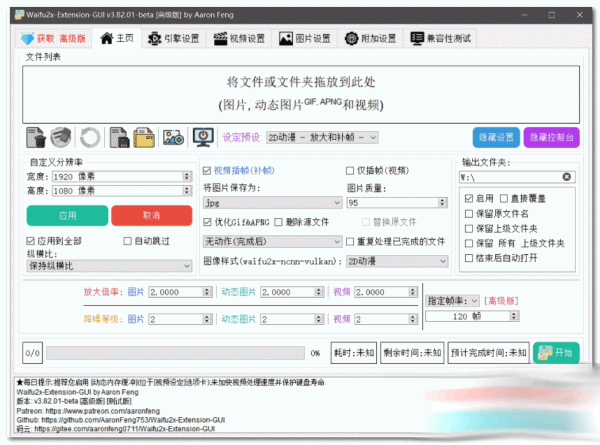Viewport: 600px width, 445px height.
Task: Click the 降噪等级 动态图片 spinner
Action: point(292,319)
